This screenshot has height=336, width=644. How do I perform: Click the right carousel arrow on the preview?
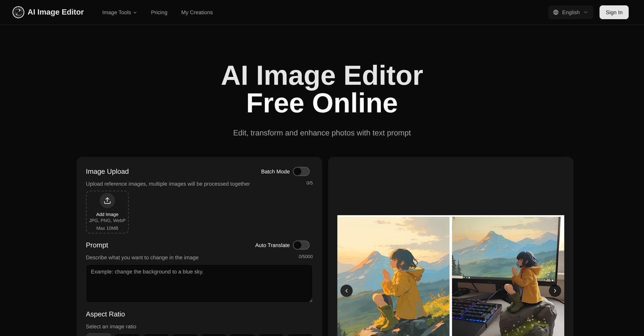point(554,290)
